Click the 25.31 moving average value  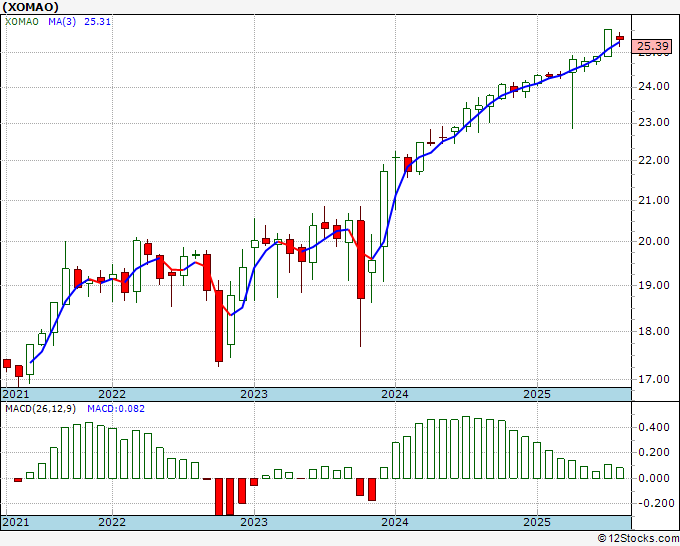(x=98, y=22)
